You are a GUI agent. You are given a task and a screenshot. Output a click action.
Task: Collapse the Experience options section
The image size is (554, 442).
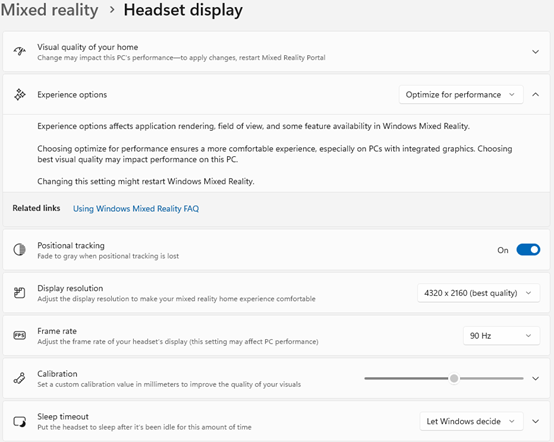pos(536,94)
